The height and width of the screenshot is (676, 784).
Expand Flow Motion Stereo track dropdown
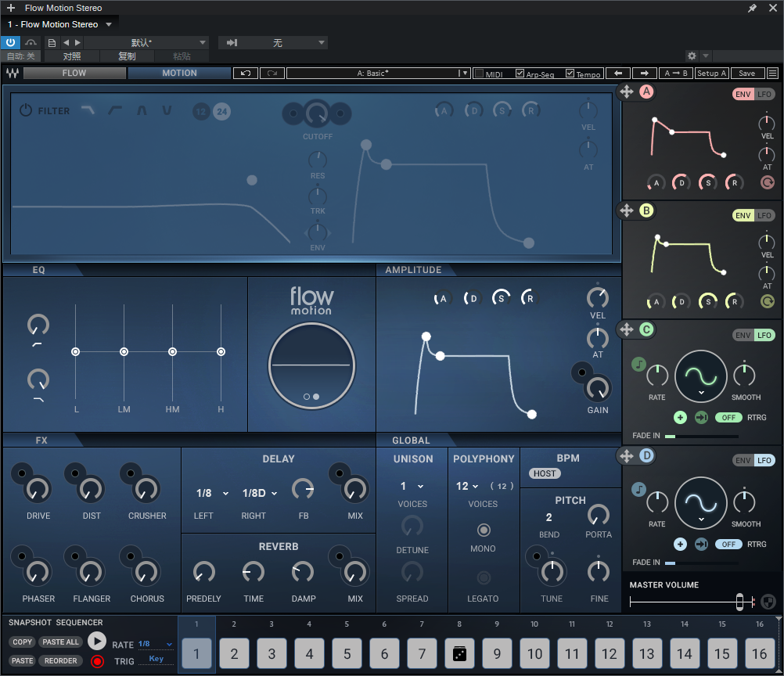(x=109, y=24)
